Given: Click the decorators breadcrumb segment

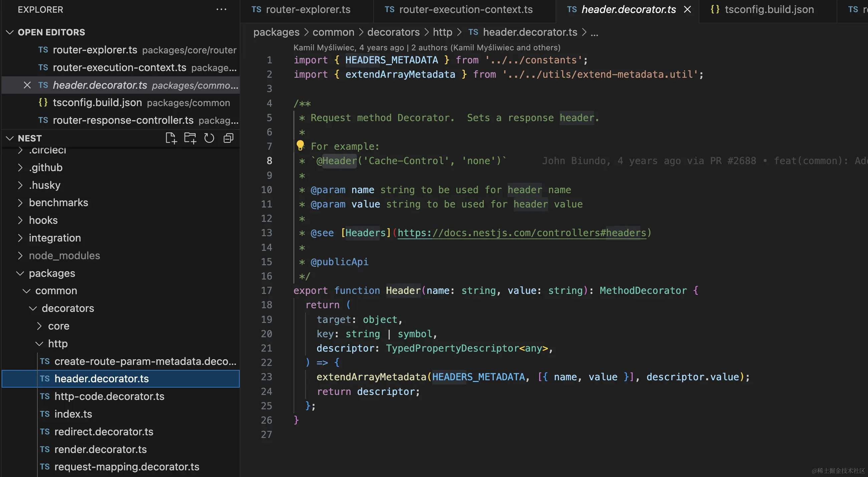Looking at the screenshot, I should coord(393,32).
